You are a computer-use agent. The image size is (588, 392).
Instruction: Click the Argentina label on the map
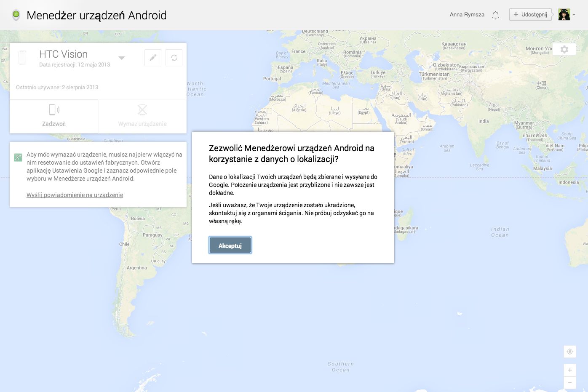[x=137, y=268]
